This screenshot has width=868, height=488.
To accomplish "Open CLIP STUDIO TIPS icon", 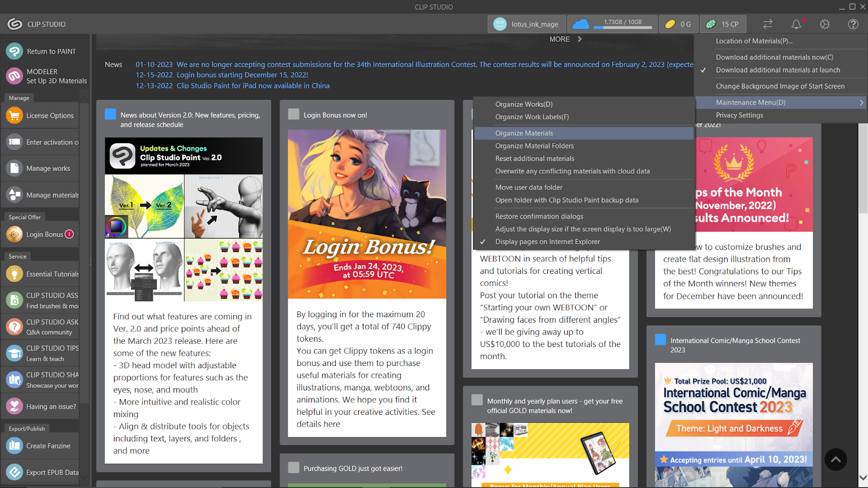I will point(14,353).
